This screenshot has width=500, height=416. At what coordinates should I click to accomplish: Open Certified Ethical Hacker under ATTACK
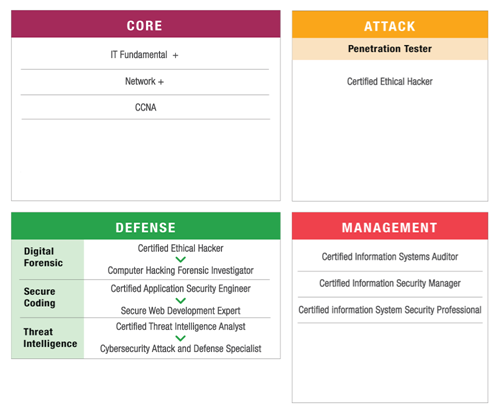coord(390,81)
